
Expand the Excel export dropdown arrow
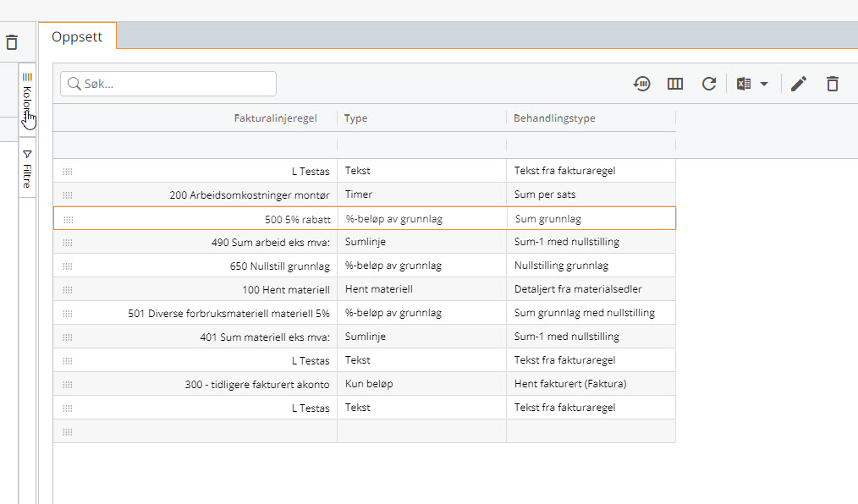(764, 84)
